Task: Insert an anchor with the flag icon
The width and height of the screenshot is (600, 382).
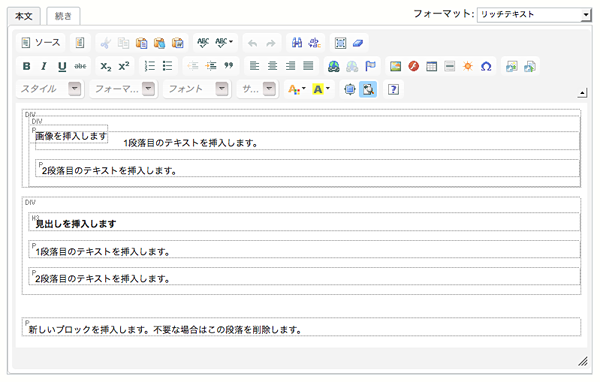Action: (370, 66)
